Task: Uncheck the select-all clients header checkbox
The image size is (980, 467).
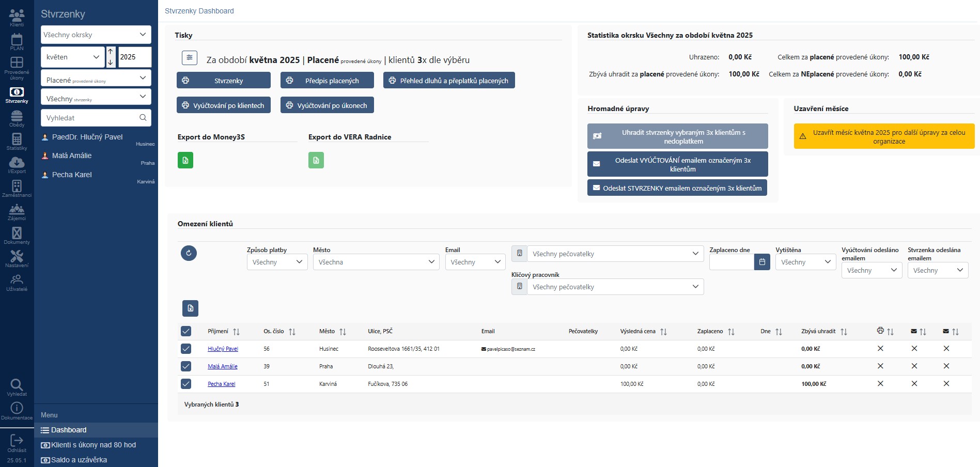Action: coord(186,331)
